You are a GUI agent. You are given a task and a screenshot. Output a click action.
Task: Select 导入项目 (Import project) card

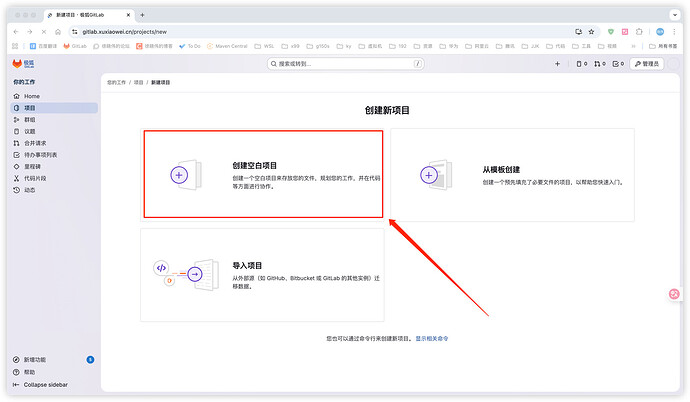[x=262, y=272]
